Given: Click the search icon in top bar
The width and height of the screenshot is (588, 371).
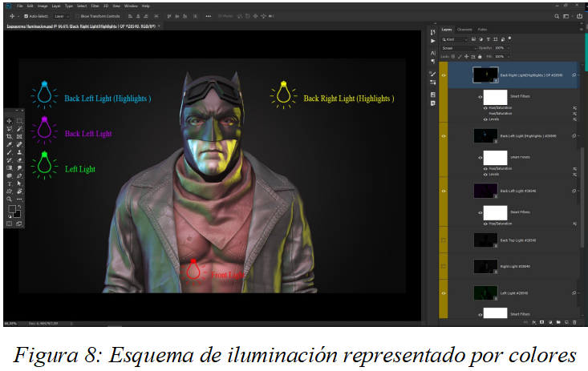Looking at the screenshot, I should point(556,15).
